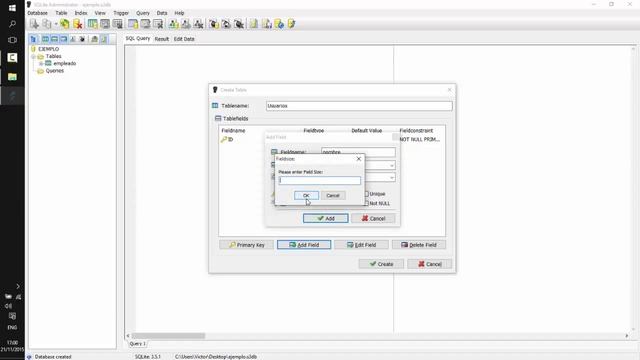Click the Field Size input box
640x360 pixels.
(320, 180)
